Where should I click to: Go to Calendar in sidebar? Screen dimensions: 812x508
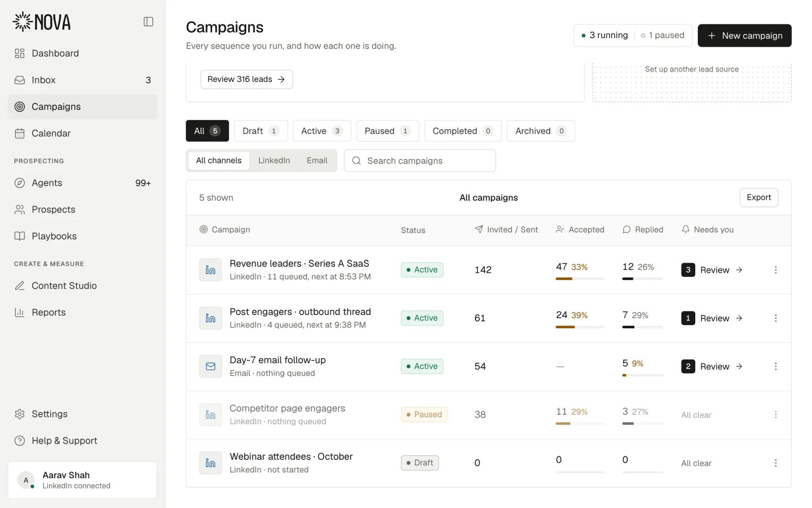point(82,133)
